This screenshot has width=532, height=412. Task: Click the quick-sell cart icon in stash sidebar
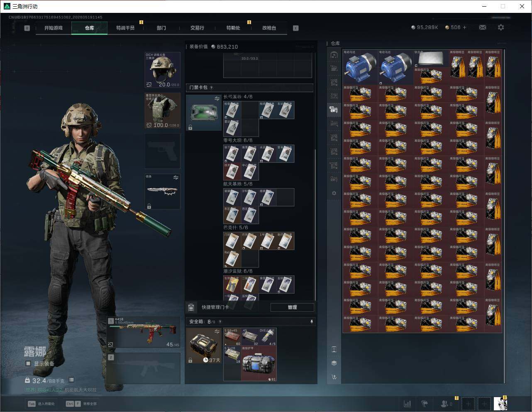point(334,377)
